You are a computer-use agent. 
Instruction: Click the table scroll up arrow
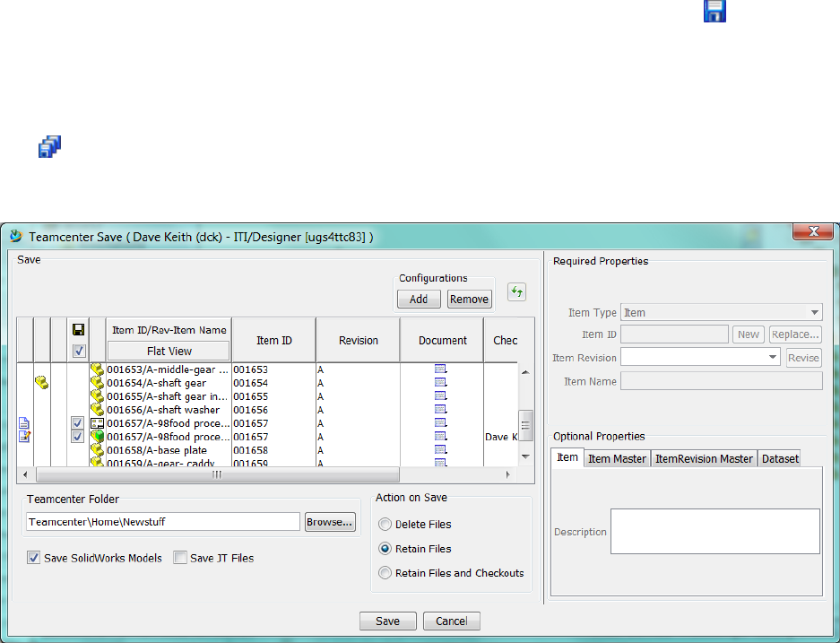[x=525, y=372]
